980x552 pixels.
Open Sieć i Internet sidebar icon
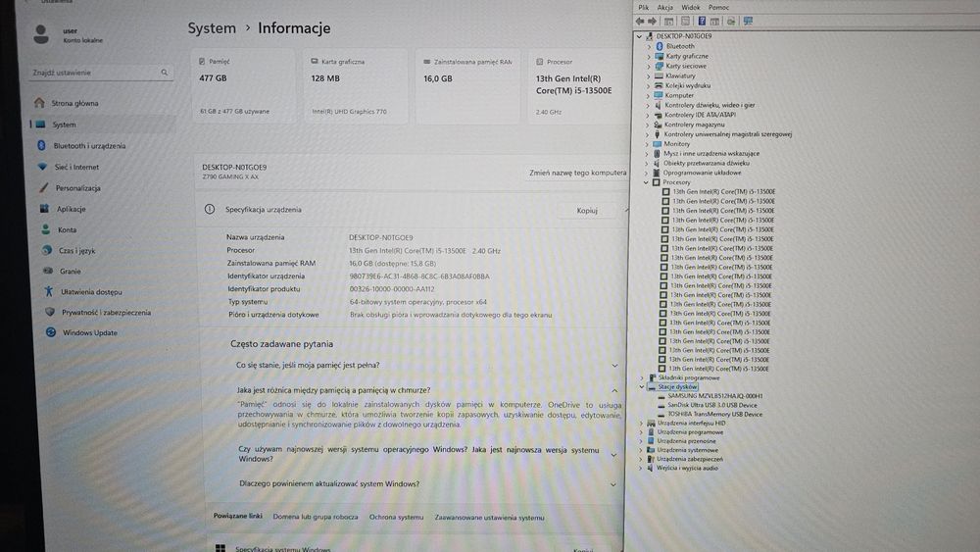[x=42, y=167]
